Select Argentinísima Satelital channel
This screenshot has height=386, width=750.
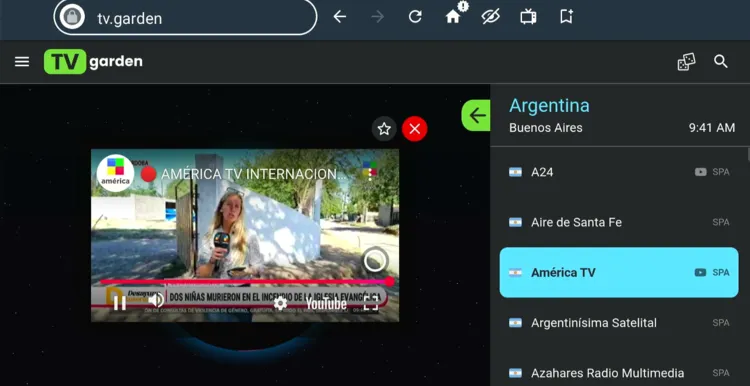(619, 323)
